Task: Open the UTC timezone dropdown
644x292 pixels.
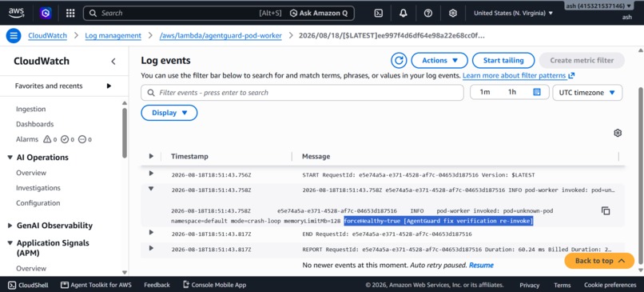Action: pyautogui.click(x=587, y=93)
